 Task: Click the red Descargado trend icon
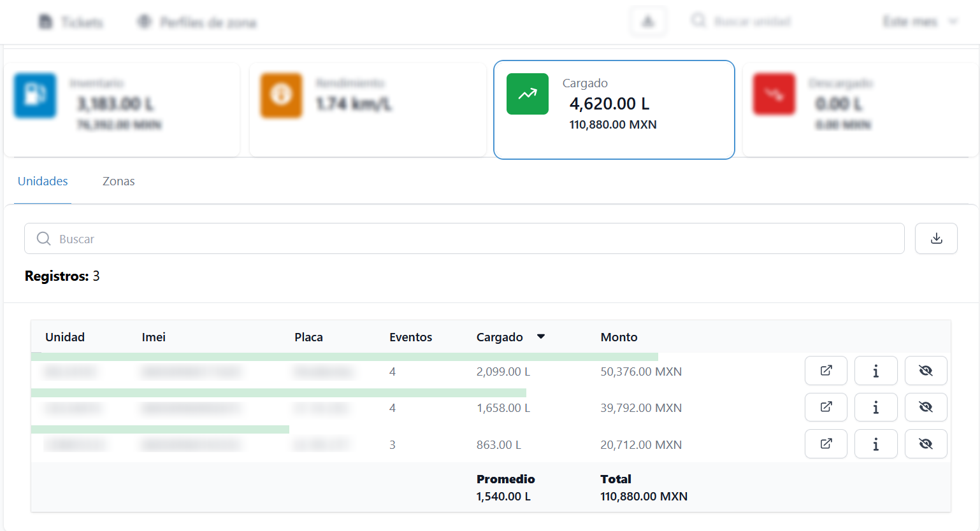(x=774, y=95)
